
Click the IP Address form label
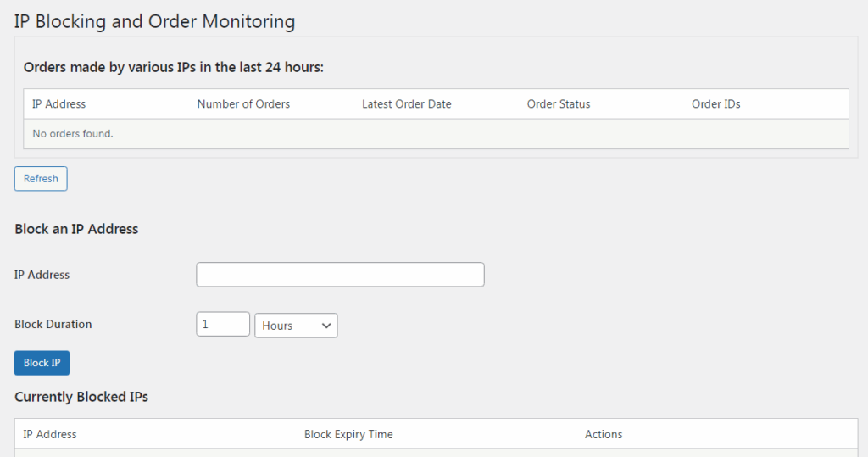(x=42, y=275)
